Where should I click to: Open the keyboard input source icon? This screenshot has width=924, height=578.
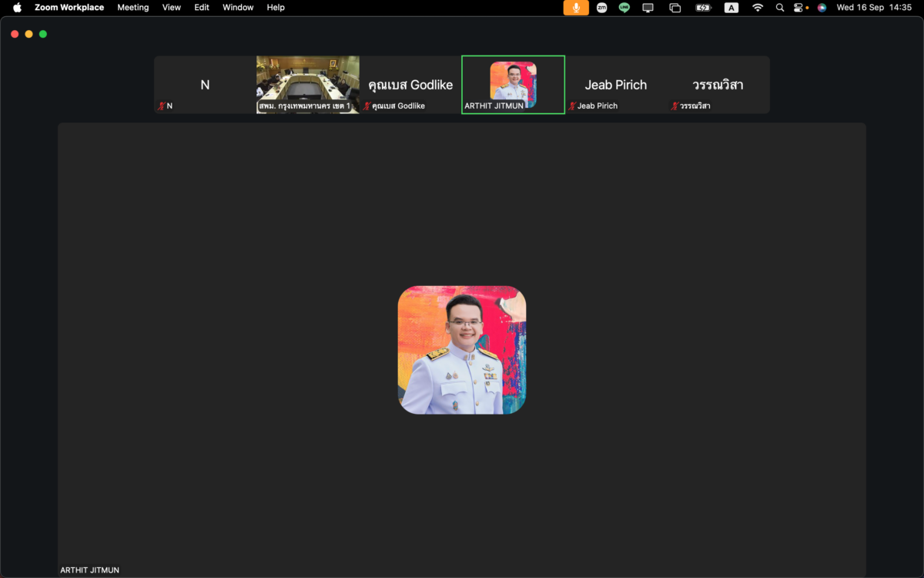click(731, 8)
